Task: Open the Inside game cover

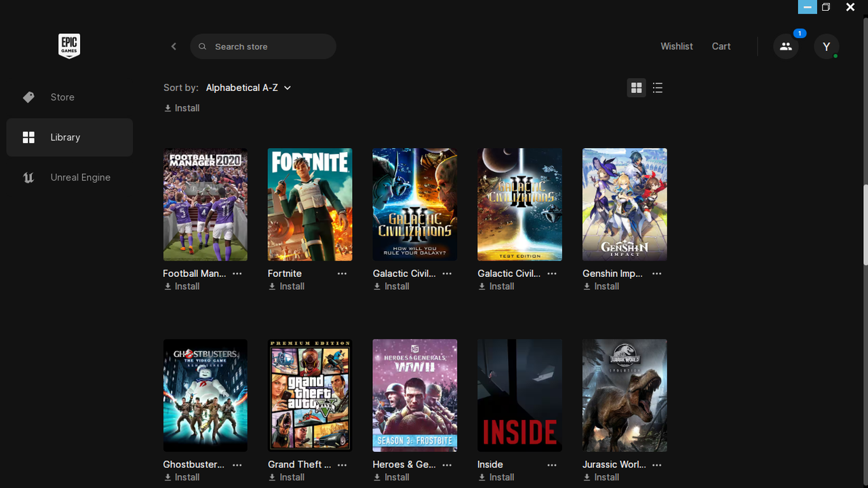Action: click(x=519, y=396)
